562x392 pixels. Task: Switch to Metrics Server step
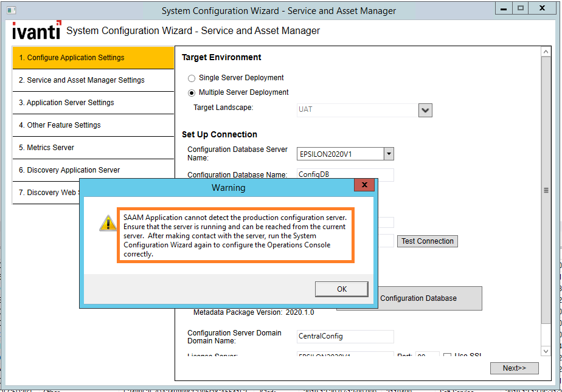[93, 148]
